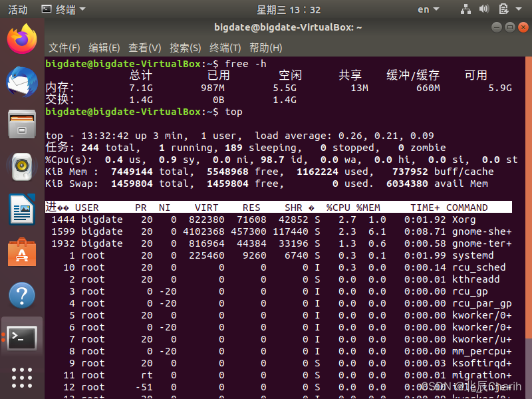Open the 终端(T) menu
The image size is (532, 399).
click(x=225, y=48)
